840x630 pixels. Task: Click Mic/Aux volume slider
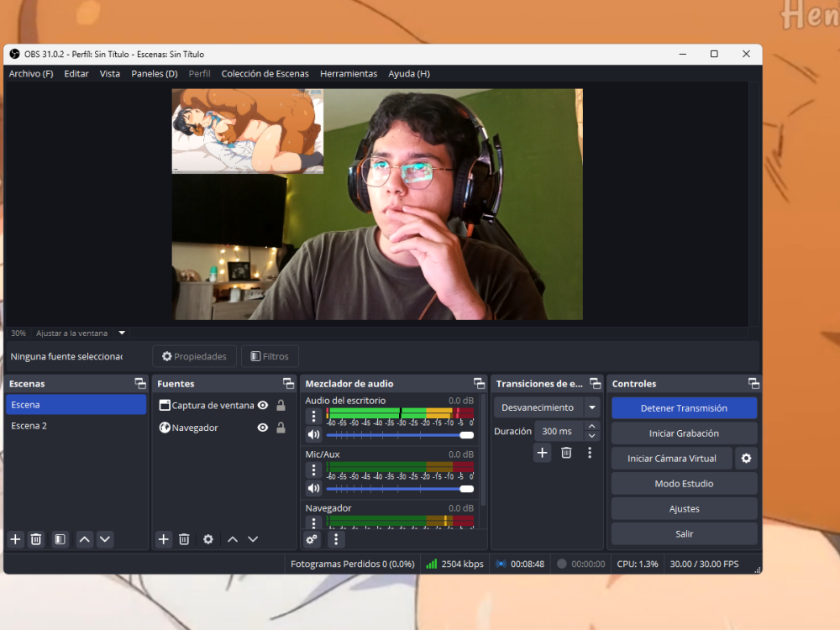point(400,489)
